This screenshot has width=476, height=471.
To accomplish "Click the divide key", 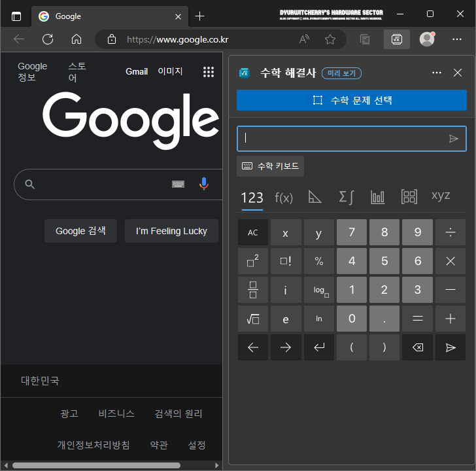I will [450, 232].
